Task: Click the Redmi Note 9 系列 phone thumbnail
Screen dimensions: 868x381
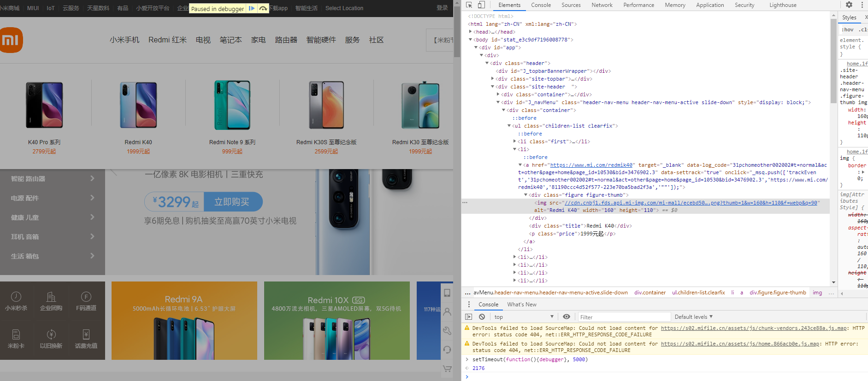Action: (x=232, y=105)
